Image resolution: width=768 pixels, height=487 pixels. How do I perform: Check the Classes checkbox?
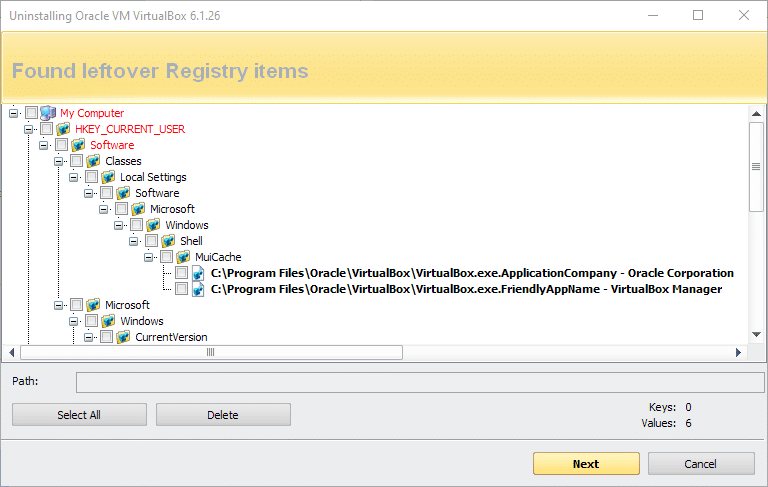tap(76, 161)
